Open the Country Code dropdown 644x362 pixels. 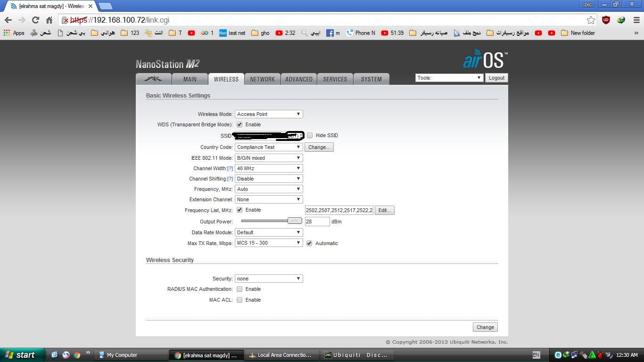[x=269, y=147]
